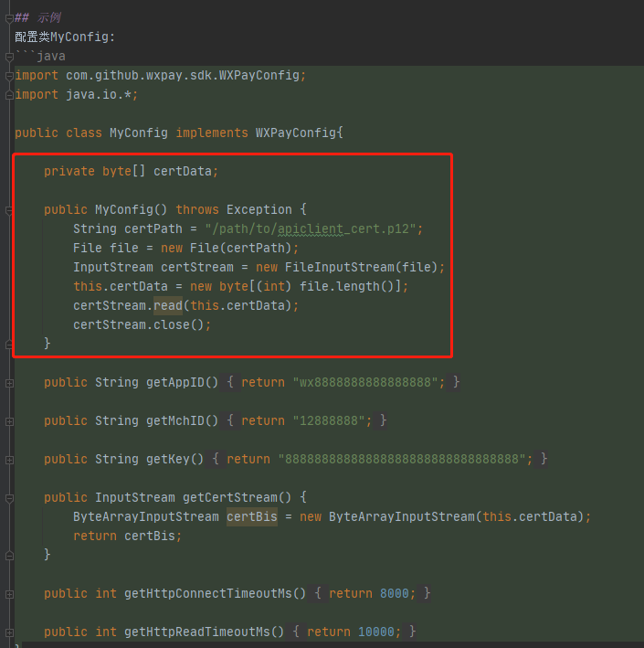This screenshot has height=648, width=644.
Task: Expand the folded getMchID() method in gutter
Action: tap(9, 421)
